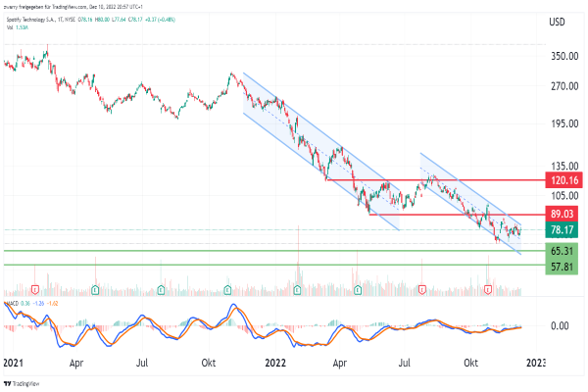The height and width of the screenshot is (392, 588).
Task: Click the Spotify Technology S.A. symbol title
Action: point(31,20)
